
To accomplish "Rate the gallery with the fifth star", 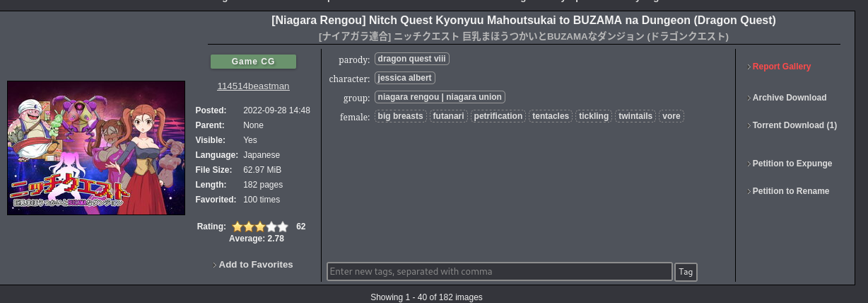I will (283, 227).
